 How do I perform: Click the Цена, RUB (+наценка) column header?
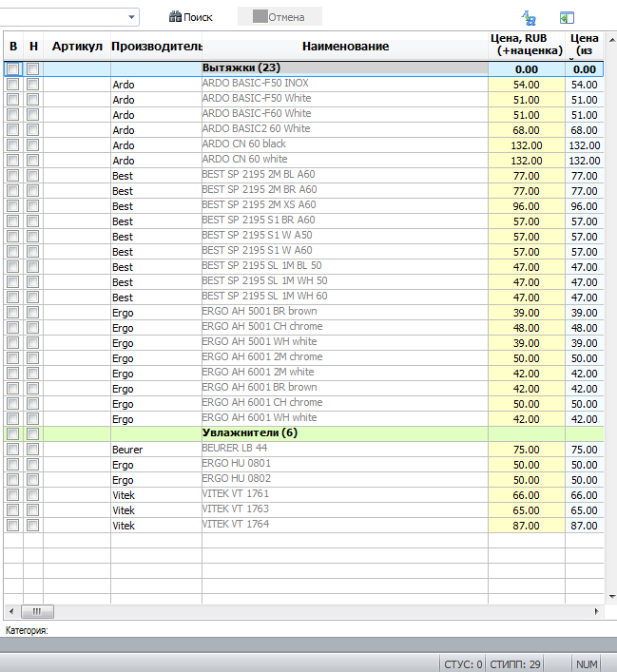tap(527, 45)
